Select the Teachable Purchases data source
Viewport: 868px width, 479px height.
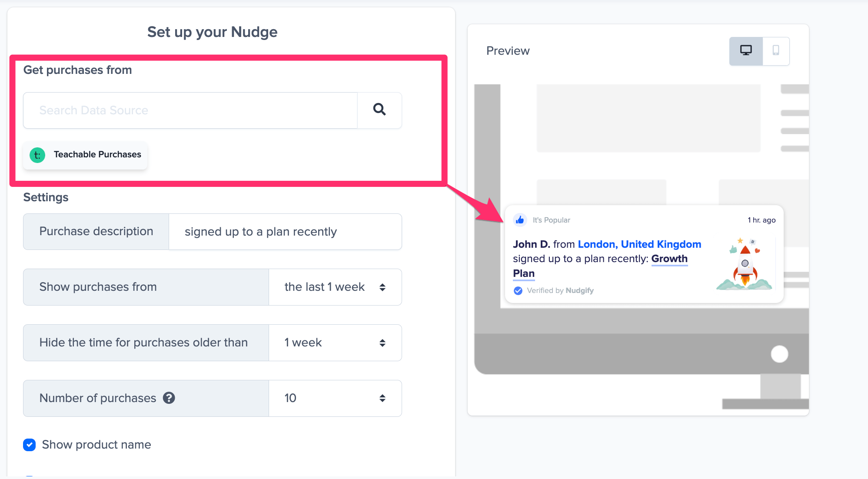[x=86, y=155]
